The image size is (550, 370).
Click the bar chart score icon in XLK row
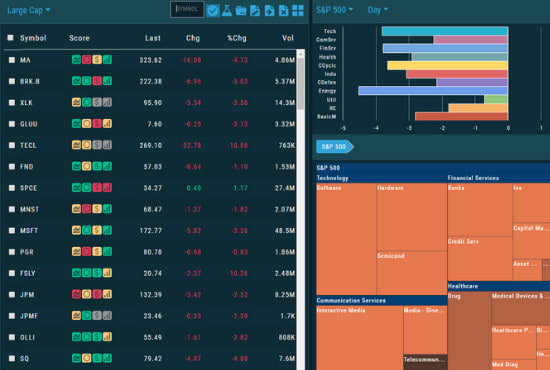[x=107, y=102]
